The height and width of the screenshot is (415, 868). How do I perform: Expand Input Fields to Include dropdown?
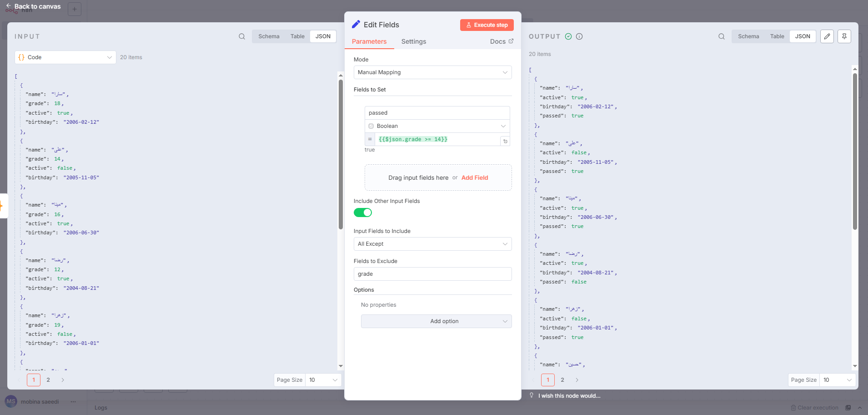(x=432, y=244)
